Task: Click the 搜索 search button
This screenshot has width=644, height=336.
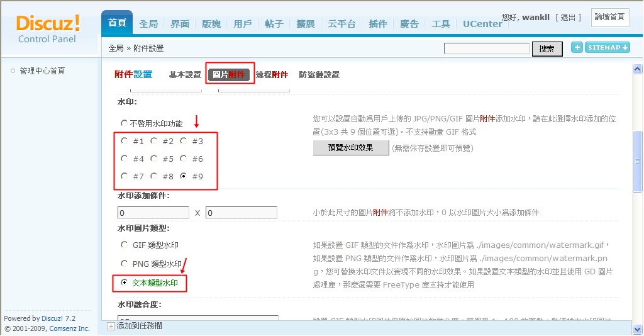Action: click(x=547, y=49)
